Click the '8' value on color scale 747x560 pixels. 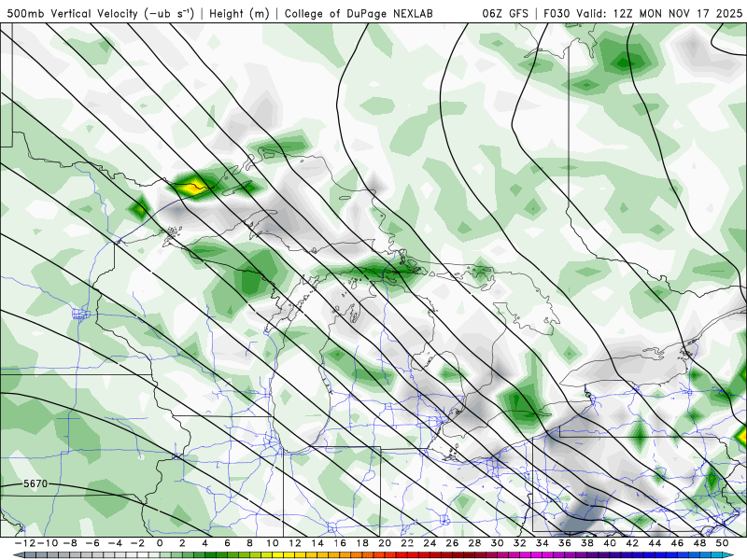249,543
